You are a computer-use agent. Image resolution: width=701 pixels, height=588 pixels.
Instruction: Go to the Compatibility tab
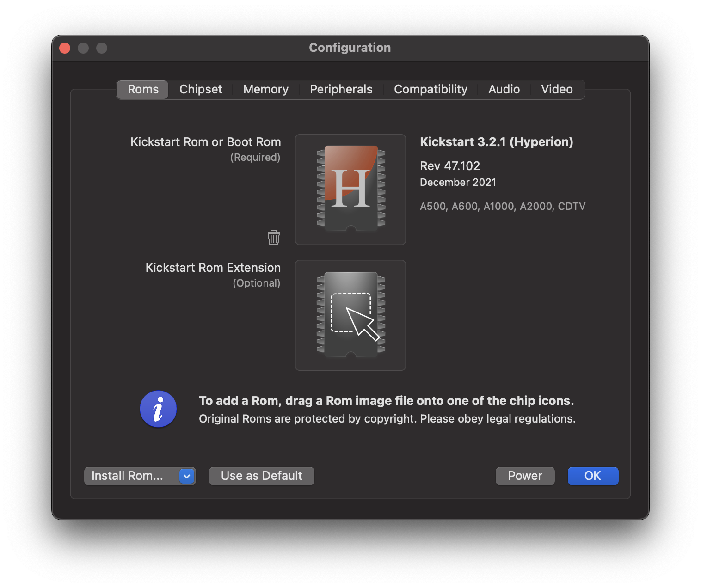430,89
